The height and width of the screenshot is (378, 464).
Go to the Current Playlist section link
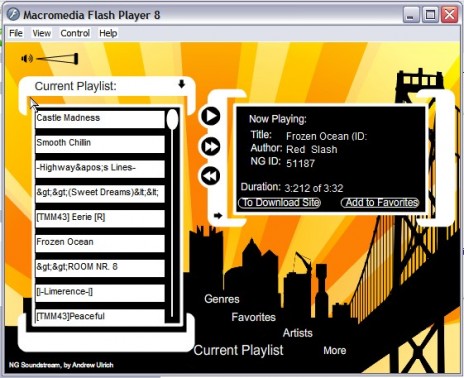coord(238,350)
